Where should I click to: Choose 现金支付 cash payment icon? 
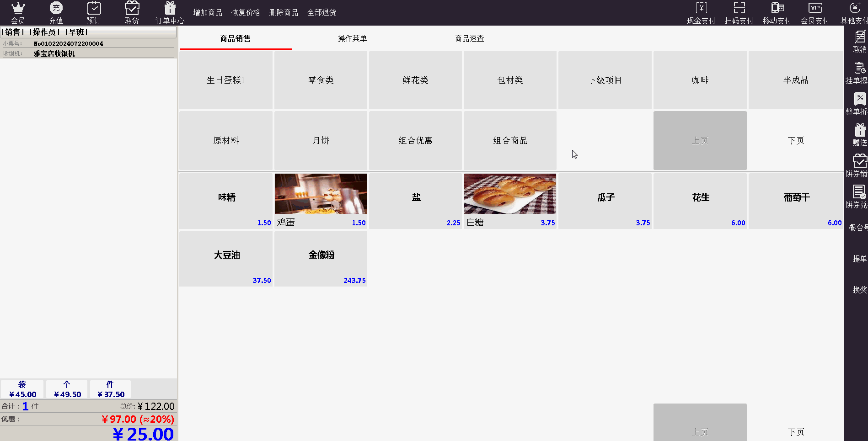point(701,13)
